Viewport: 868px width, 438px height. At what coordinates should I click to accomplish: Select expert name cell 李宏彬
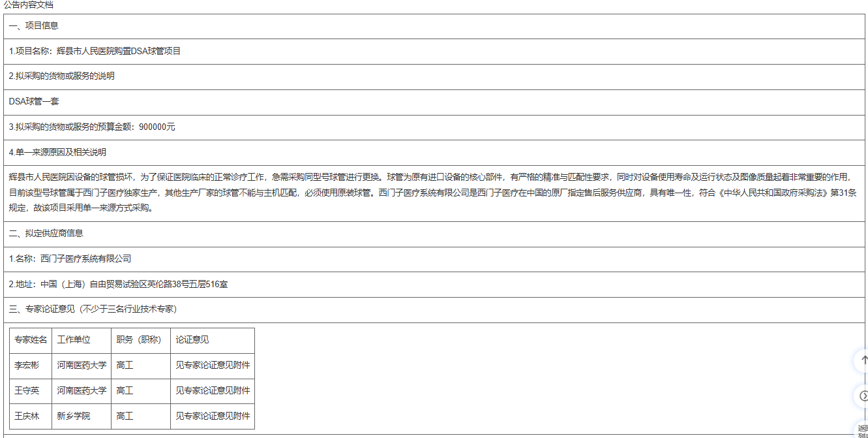pyautogui.click(x=27, y=366)
